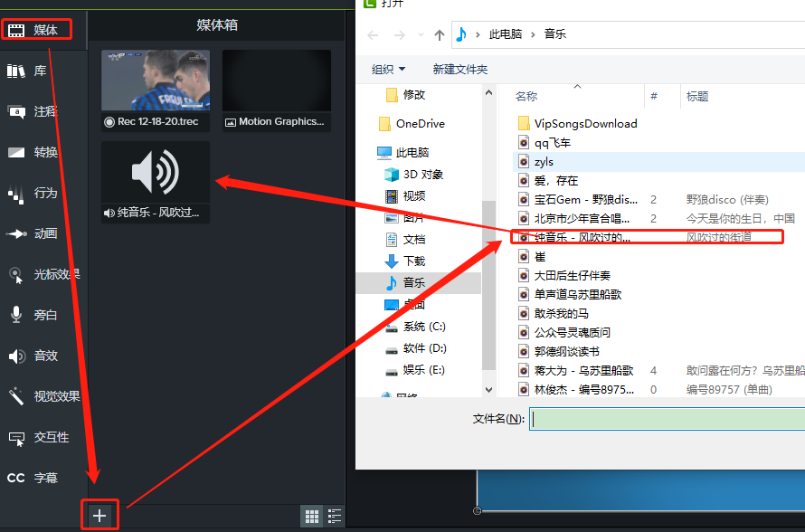This screenshot has height=532, width=805.
Task: Open the recent locations dropdown arrow
Action: tap(421, 35)
